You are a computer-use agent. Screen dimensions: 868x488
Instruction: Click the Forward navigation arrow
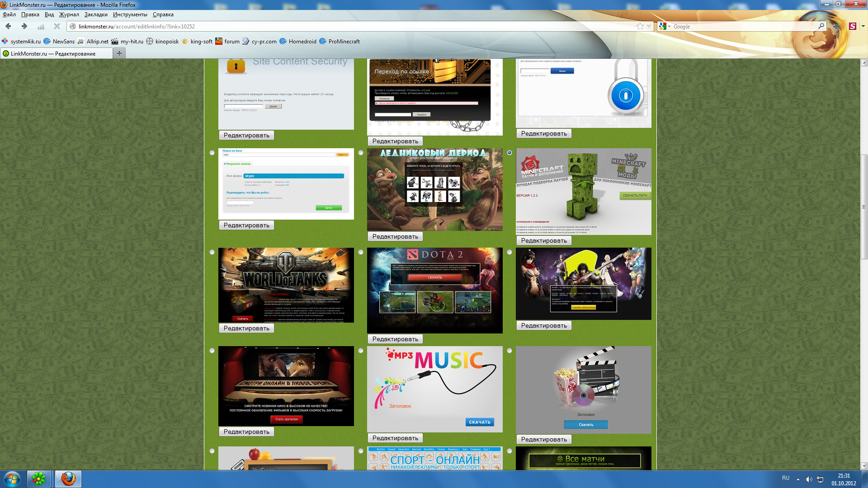tap(24, 26)
